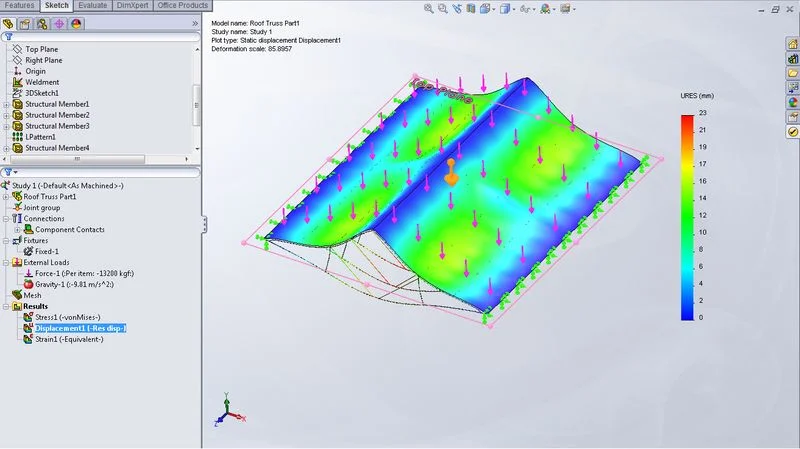Open the Appearances tab in the task pane

tap(792, 100)
